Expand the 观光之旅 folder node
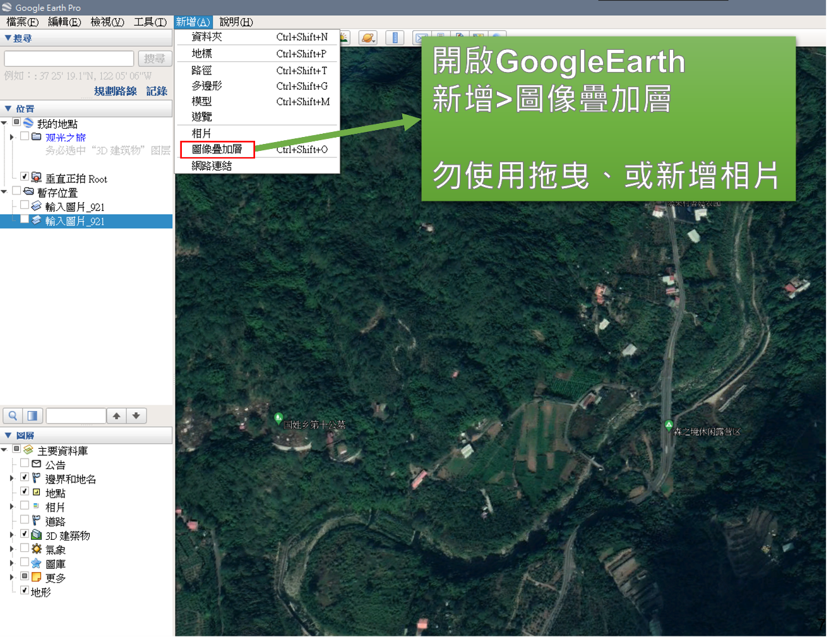The width and height of the screenshot is (836, 644). 12,137
